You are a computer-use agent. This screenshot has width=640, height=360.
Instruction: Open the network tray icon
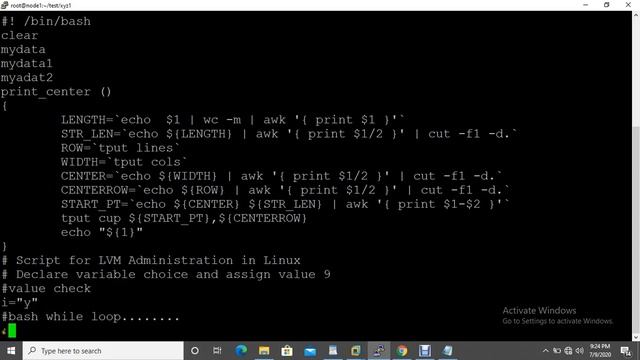click(568, 351)
